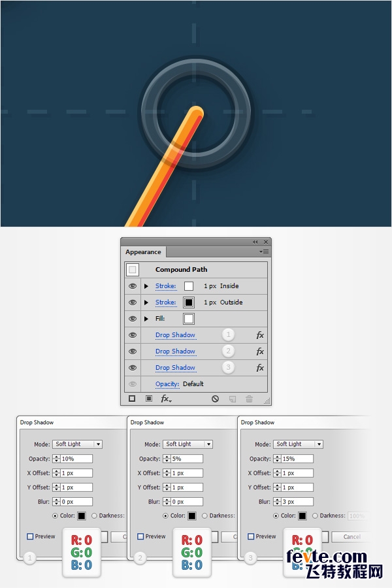Viewport: 392px width, 588px height.
Task: Select Color radio in dialog 2
Action: [x=165, y=516]
